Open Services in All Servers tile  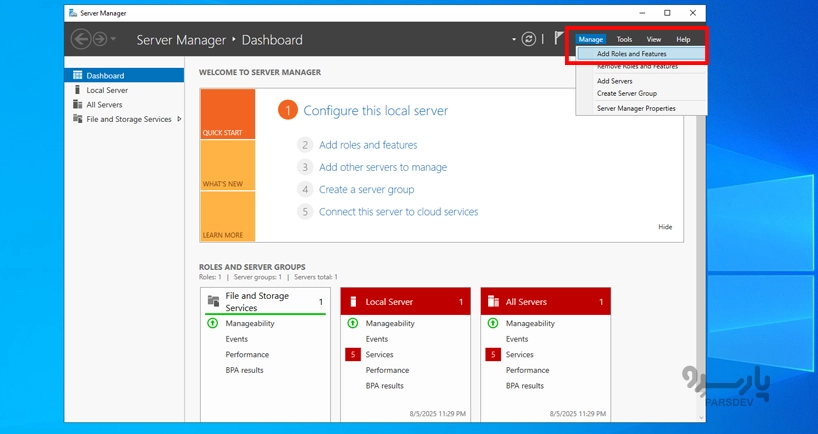tap(520, 355)
